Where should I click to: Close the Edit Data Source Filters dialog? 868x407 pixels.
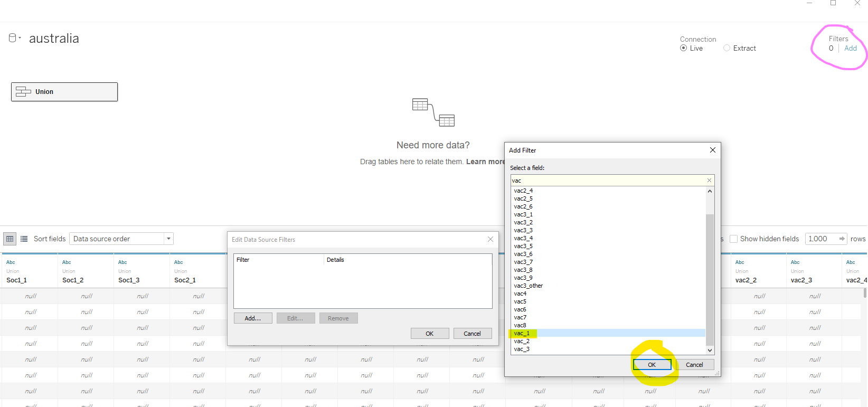pyautogui.click(x=490, y=240)
